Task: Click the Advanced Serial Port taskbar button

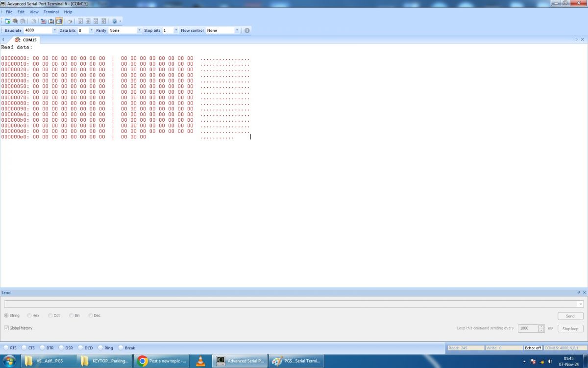Action: click(240, 361)
